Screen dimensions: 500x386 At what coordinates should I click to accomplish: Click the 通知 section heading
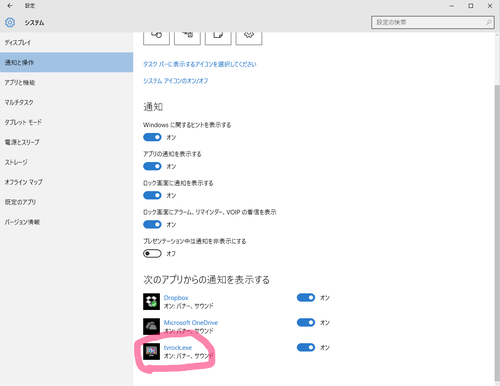coord(153,107)
